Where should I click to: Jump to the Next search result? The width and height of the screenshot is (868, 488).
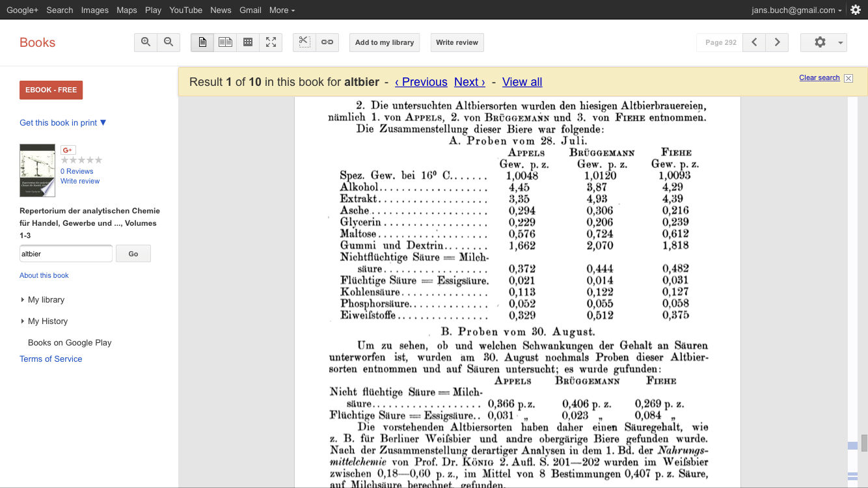tap(469, 82)
